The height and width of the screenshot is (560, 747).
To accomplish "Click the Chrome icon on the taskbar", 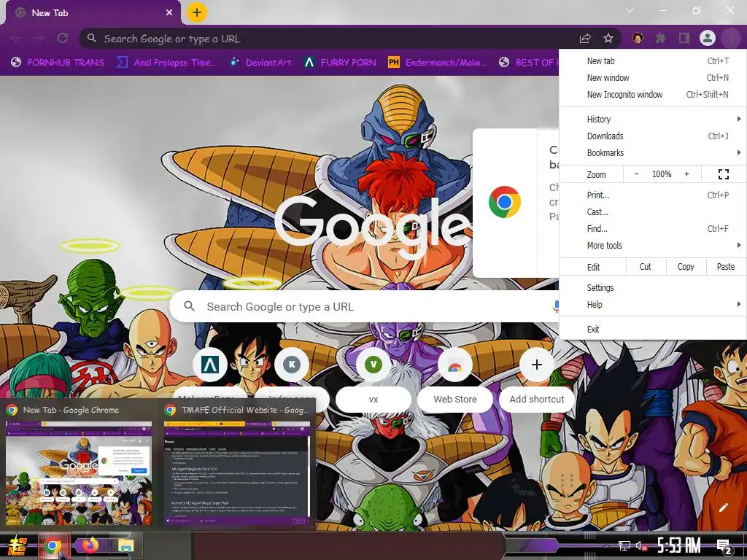I will pos(53,545).
